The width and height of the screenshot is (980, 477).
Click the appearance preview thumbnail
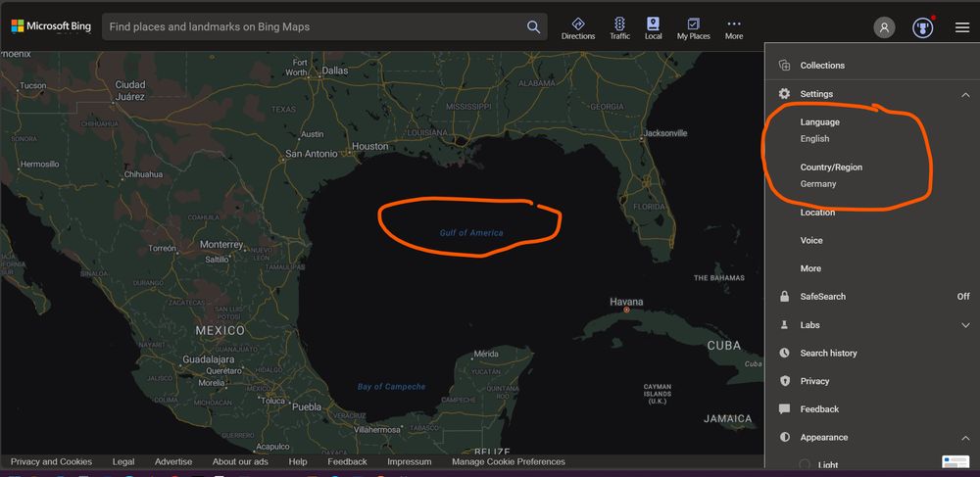[x=955, y=462]
